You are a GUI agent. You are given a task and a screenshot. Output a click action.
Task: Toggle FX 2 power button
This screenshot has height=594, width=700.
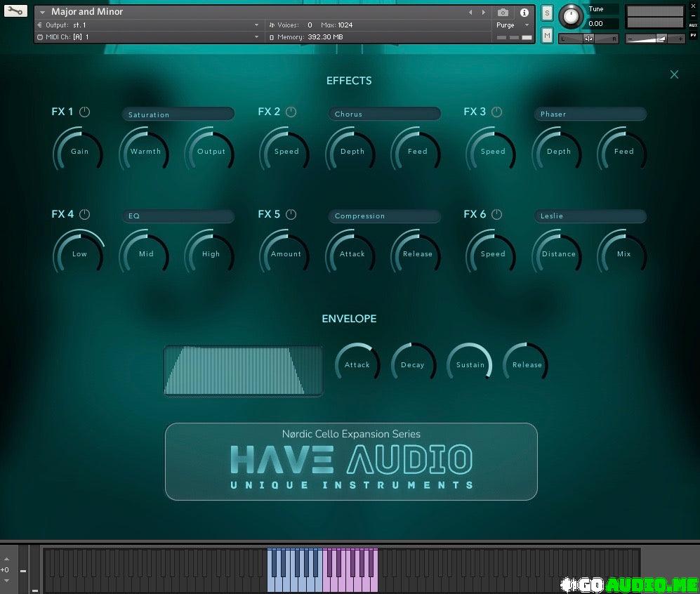tap(291, 112)
